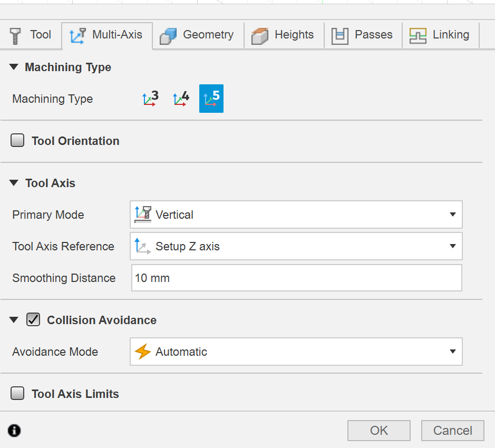495x448 pixels.
Task: Collapse the Machining Type section
Action: 14,67
